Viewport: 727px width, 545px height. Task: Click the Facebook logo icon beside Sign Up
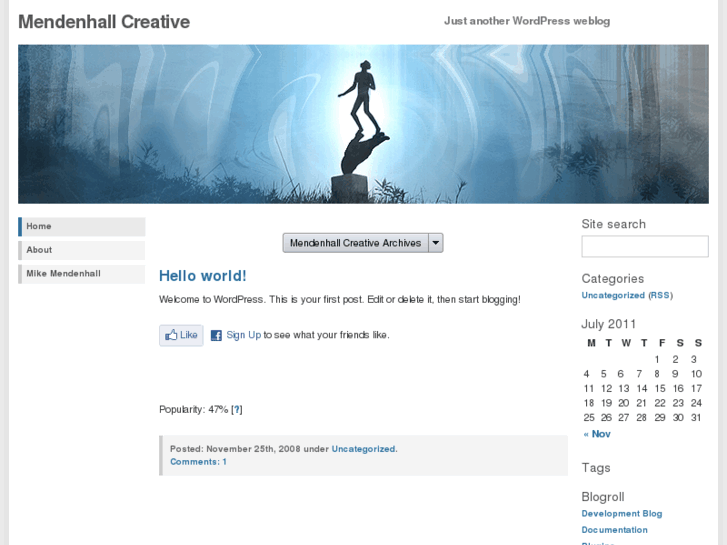point(216,335)
